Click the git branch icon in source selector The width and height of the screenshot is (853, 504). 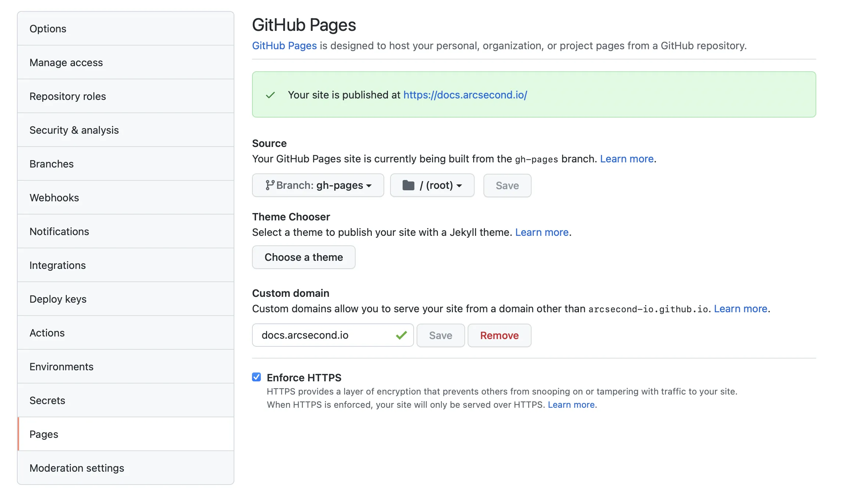270,185
